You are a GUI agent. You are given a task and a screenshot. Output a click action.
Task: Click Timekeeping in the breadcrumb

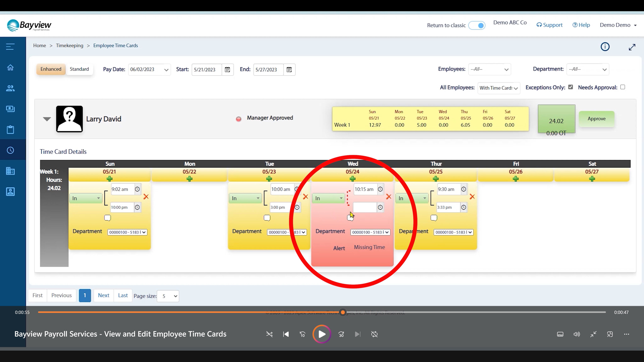(x=69, y=45)
